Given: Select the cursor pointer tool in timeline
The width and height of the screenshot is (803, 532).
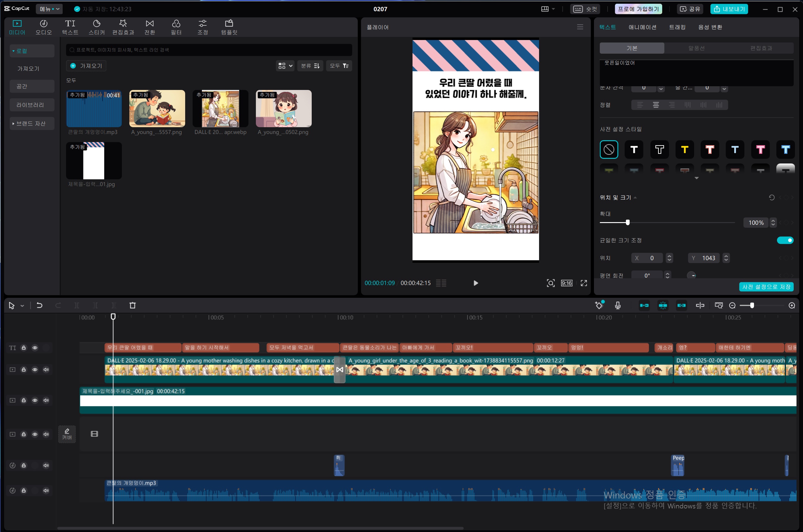Looking at the screenshot, I should click(11, 306).
